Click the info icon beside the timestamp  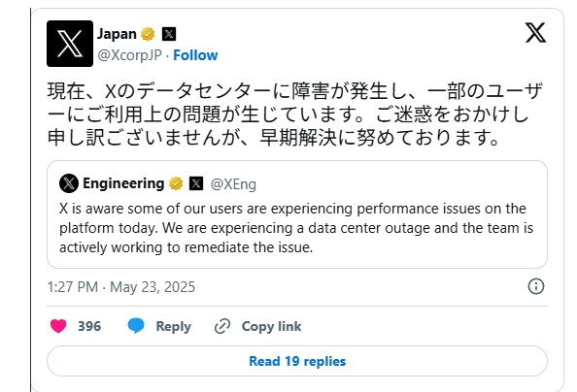536,286
